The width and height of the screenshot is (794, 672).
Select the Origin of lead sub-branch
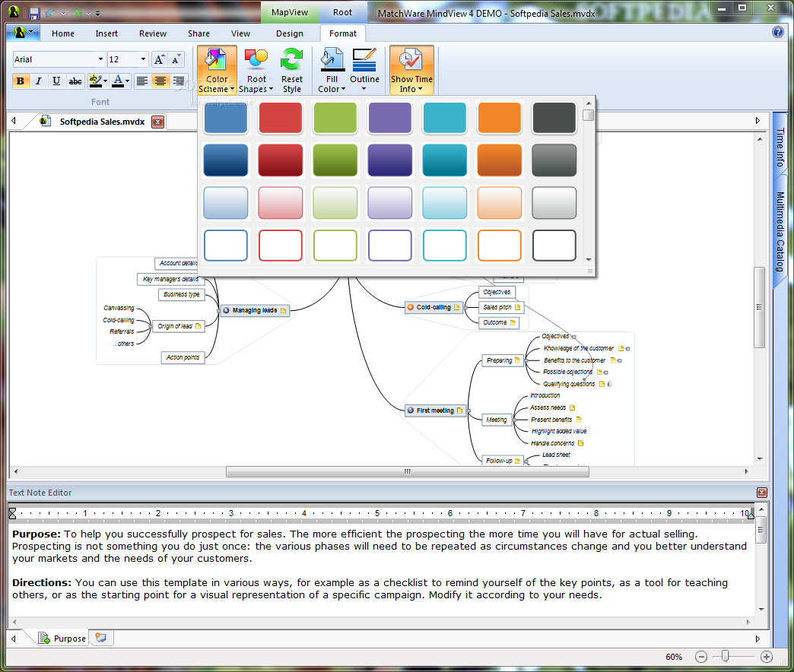(178, 326)
